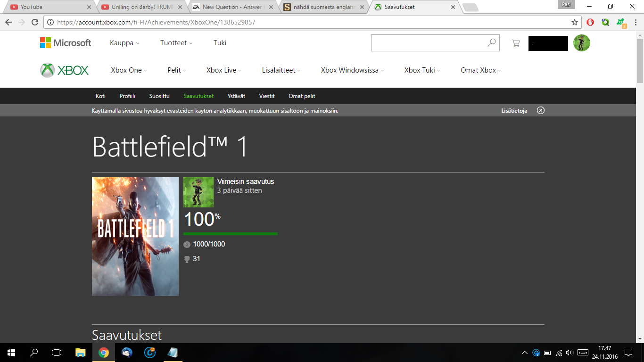Click the search magnifier icon
The height and width of the screenshot is (362, 644).
click(x=492, y=43)
